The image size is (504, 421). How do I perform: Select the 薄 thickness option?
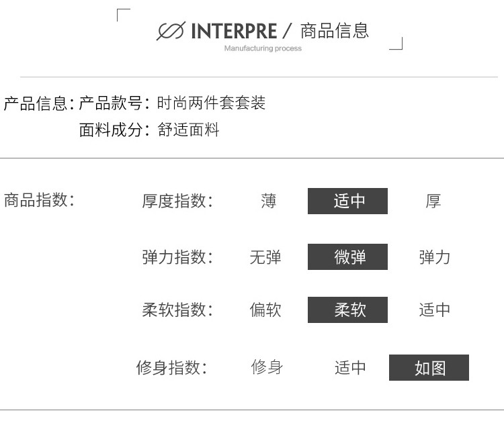[268, 201]
